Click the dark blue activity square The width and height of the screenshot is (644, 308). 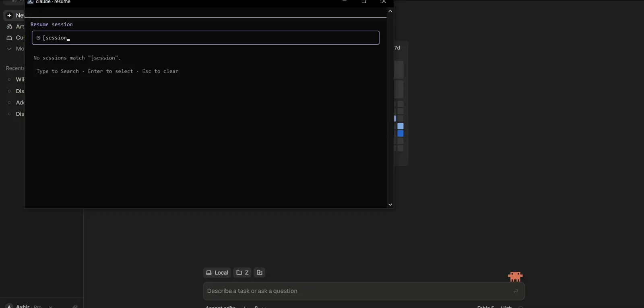click(400, 133)
